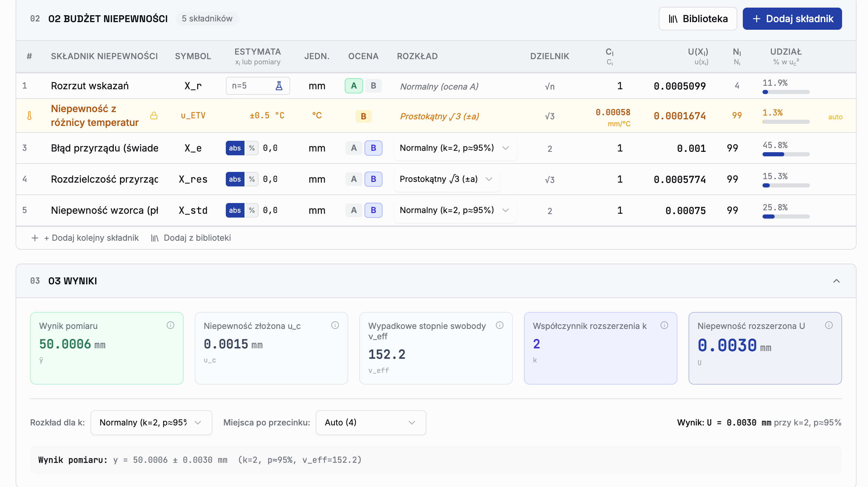Open Miejsca po przecinku Auto (4) dropdown

pos(371,423)
